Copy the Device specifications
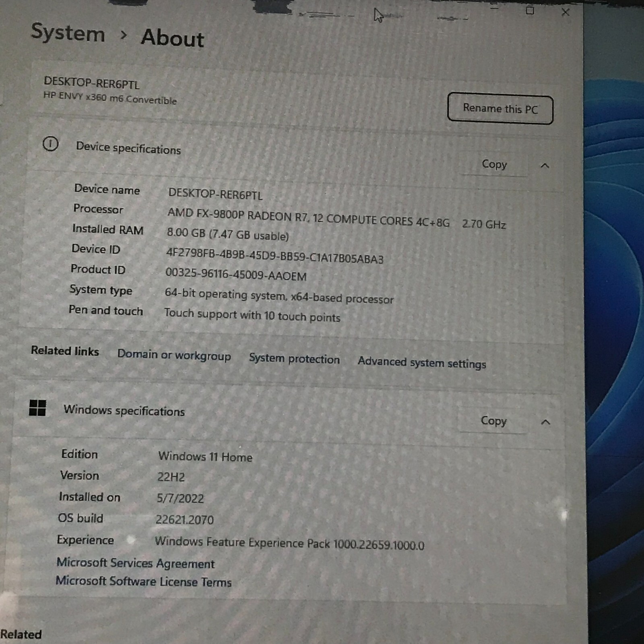Viewport: 644px width, 644px height. [494, 164]
